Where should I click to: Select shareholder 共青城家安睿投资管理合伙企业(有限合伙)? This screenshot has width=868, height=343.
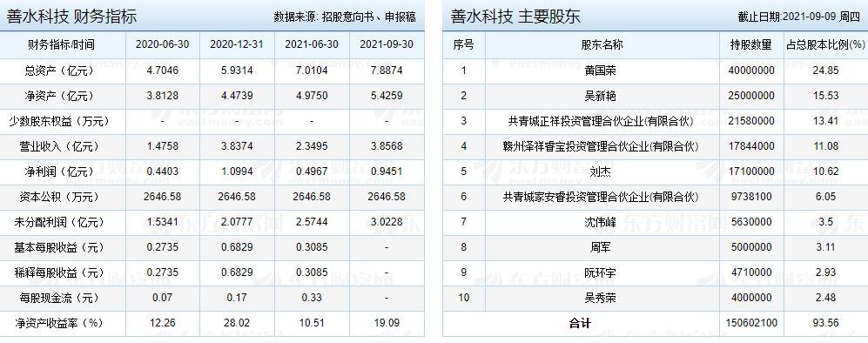click(x=600, y=197)
